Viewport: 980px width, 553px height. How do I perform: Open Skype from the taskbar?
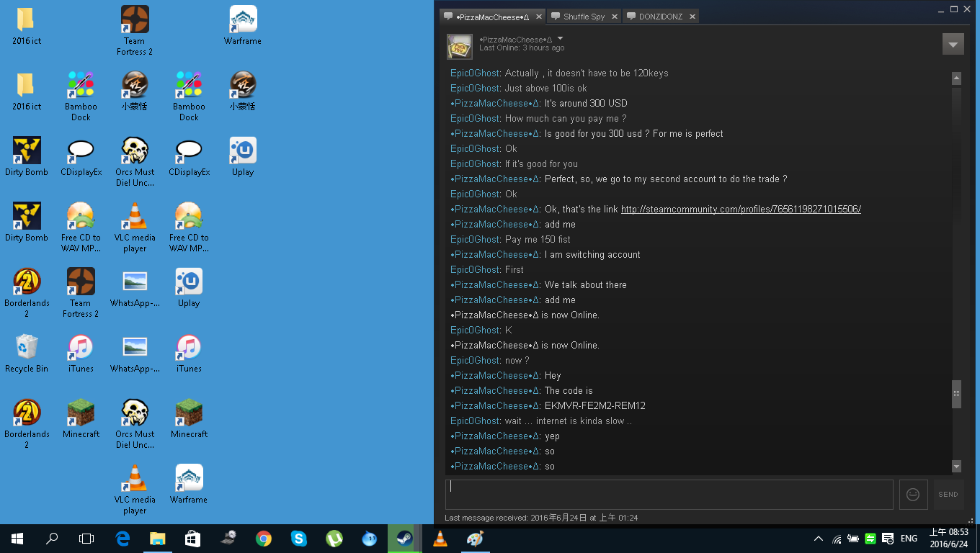click(298, 539)
